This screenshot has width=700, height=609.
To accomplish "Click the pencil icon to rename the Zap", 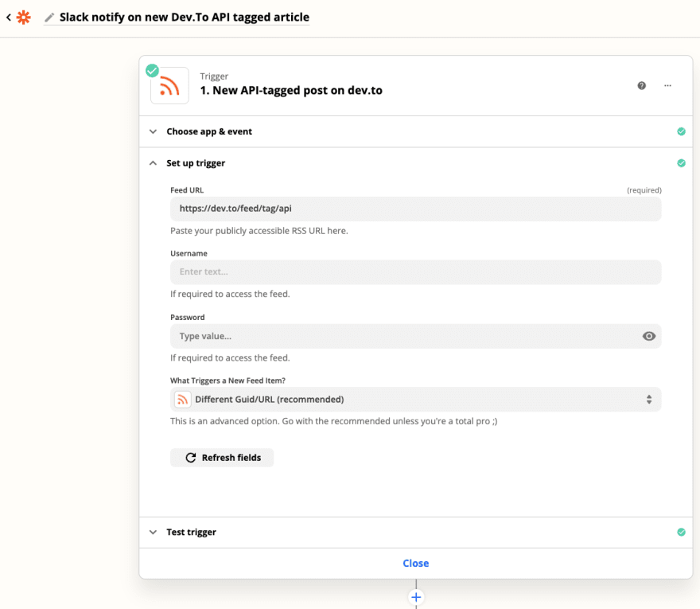I will point(49,18).
